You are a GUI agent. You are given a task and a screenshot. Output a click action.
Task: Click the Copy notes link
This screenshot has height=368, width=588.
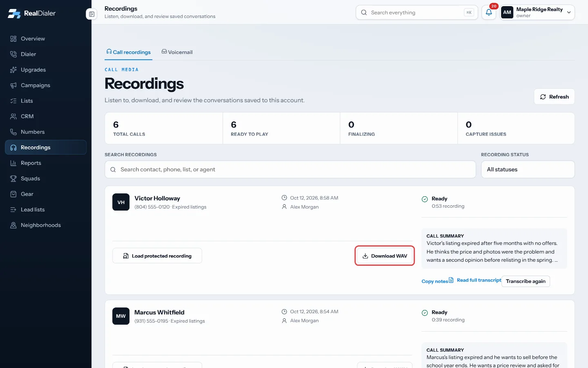434,281
